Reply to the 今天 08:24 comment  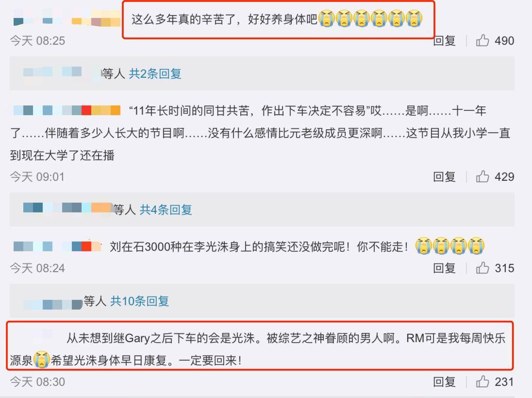coord(444,268)
